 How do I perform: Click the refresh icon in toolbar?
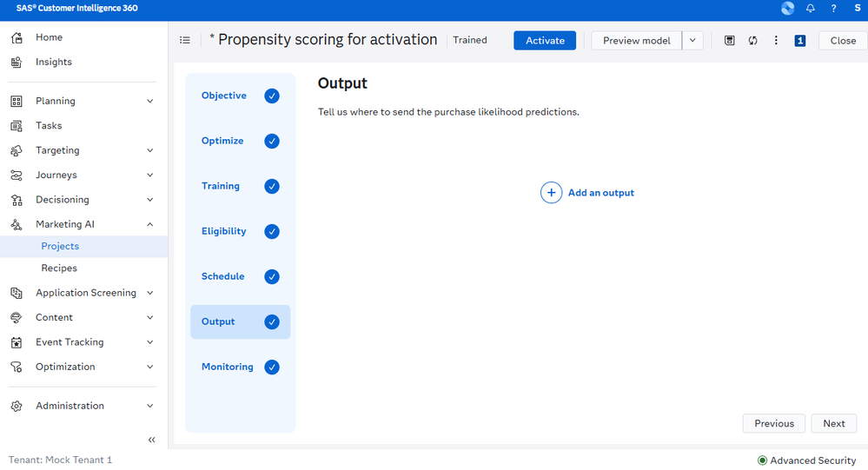[752, 41]
